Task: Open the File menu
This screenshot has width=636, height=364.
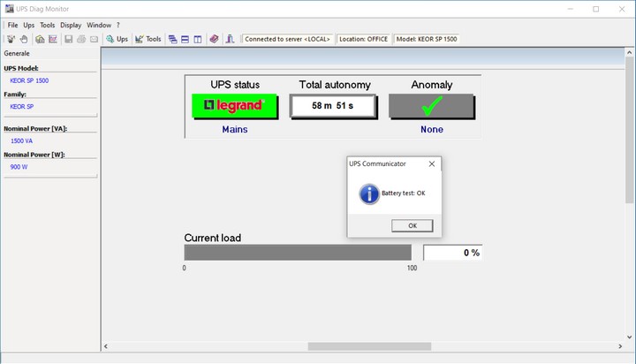Action: (x=12, y=25)
